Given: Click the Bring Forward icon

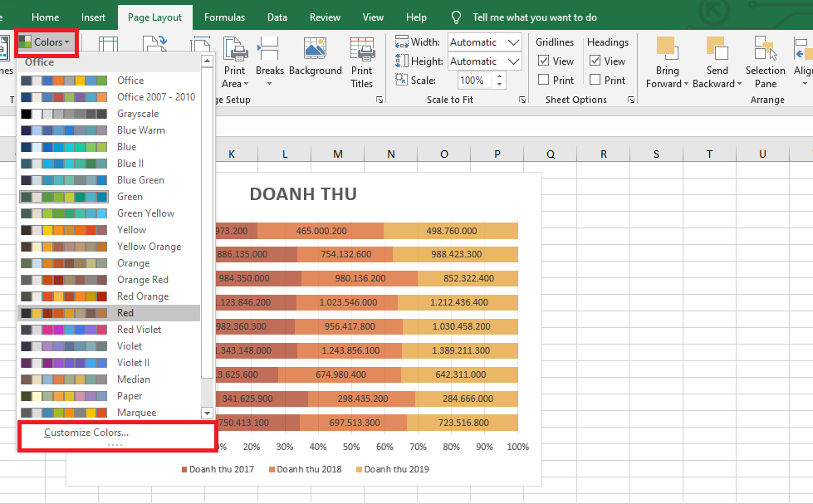Looking at the screenshot, I should coord(666,48).
